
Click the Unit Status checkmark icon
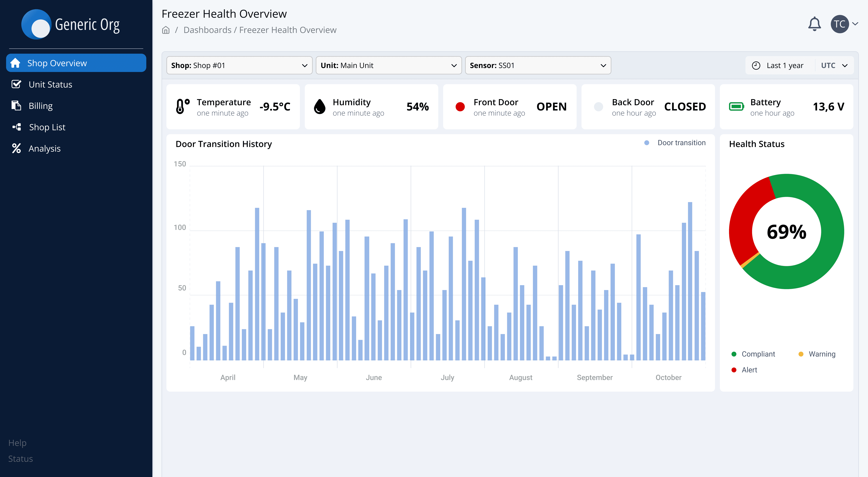[x=16, y=84]
